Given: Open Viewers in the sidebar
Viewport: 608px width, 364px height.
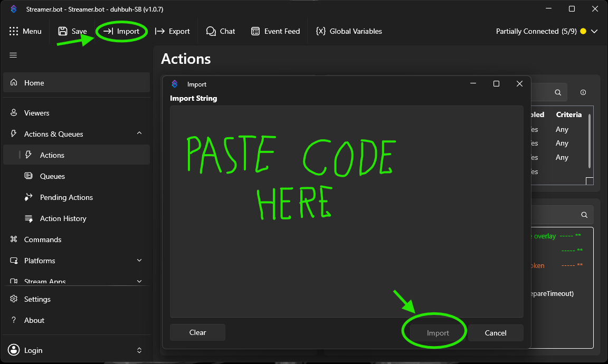Looking at the screenshot, I should (77, 113).
